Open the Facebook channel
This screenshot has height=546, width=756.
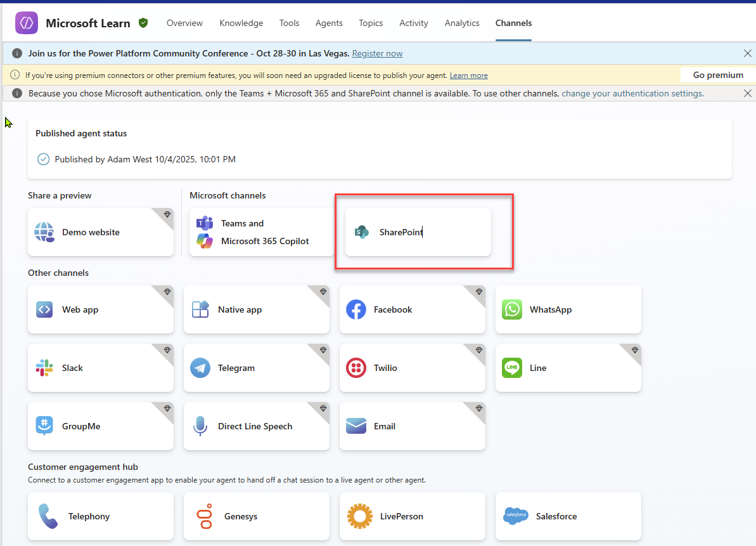[x=412, y=309]
